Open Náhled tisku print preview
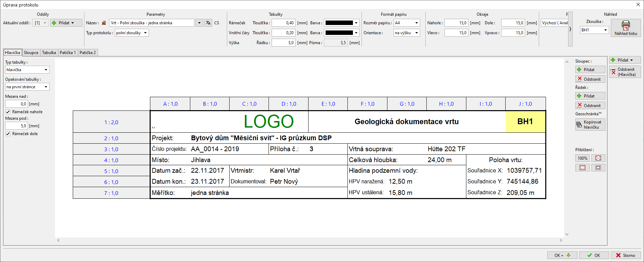644x262 pixels. point(626,28)
